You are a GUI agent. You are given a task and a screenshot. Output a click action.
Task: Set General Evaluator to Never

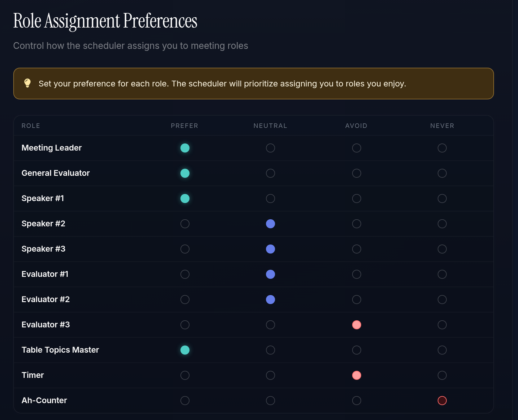tap(442, 173)
